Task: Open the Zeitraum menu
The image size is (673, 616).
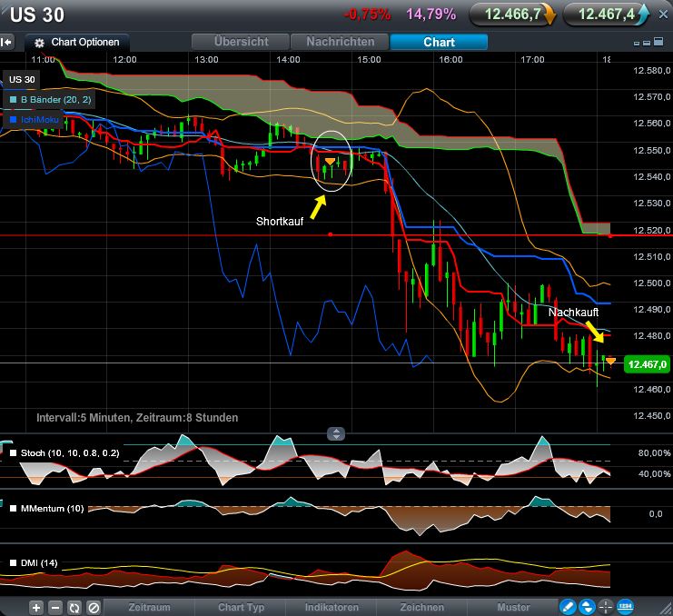Action: coord(149,607)
